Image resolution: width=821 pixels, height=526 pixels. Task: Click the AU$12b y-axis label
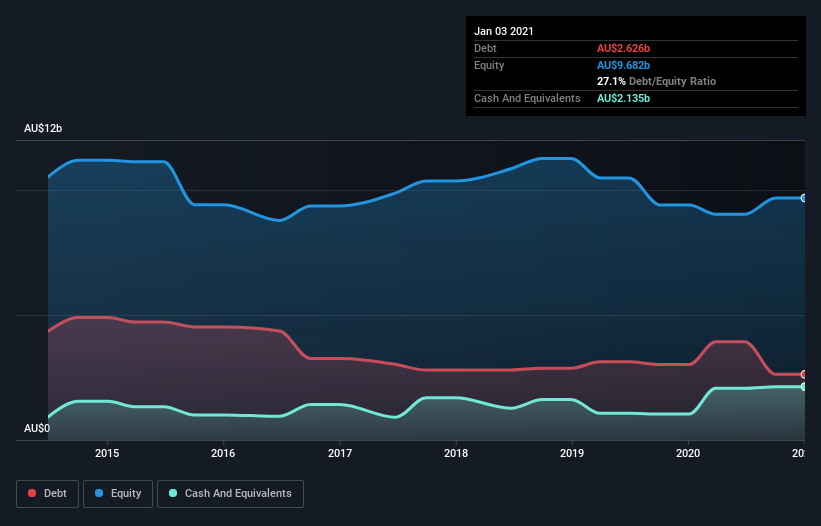pyautogui.click(x=43, y=128)
